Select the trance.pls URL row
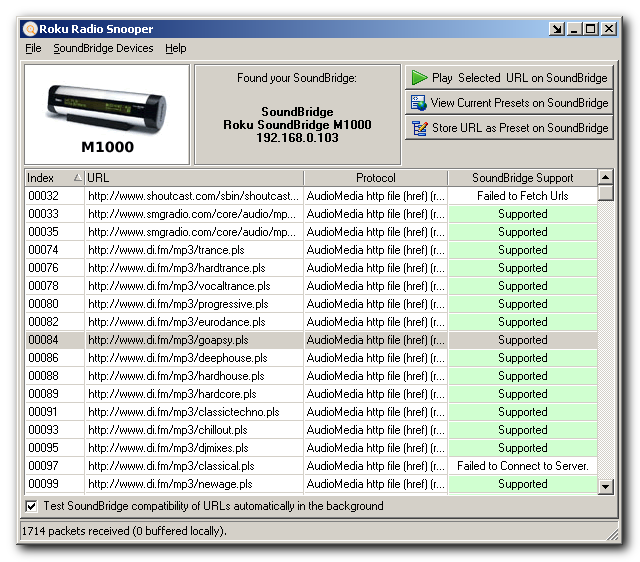This screenshot has height=562, width=640. coord(311,250)
